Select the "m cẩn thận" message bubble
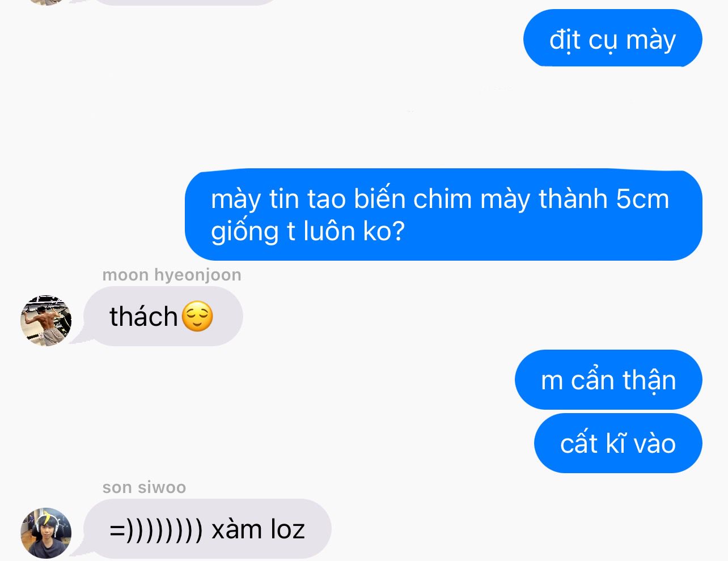728x561 pixels. (608, 380)
